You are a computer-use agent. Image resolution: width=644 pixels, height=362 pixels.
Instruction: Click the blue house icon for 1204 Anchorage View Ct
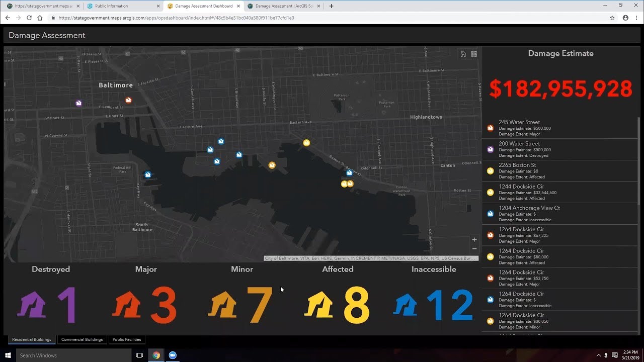(x=490, y=214)
